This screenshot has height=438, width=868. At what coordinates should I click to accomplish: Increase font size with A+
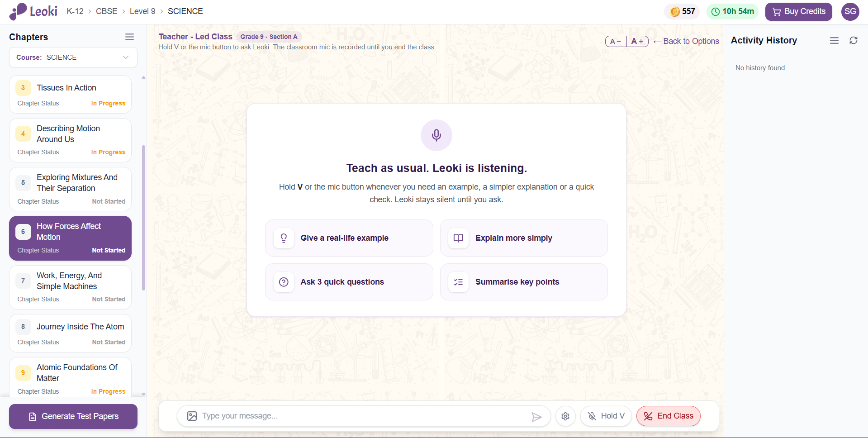637,42
